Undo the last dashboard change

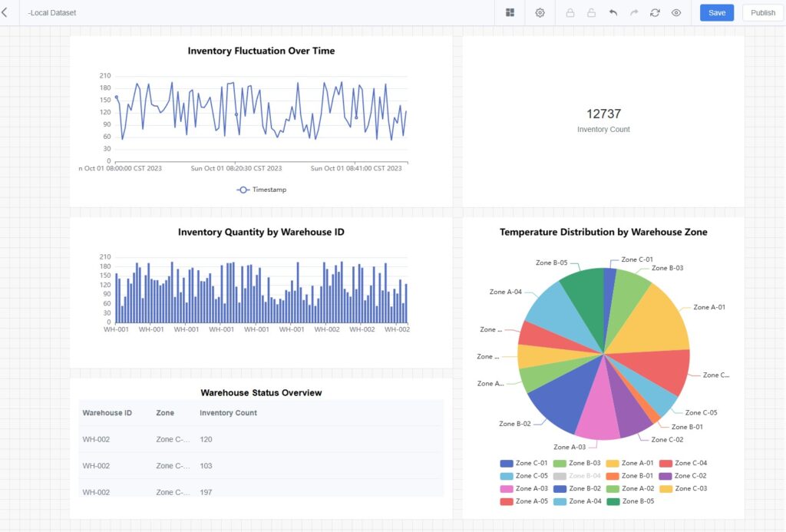tap(613, 13)
